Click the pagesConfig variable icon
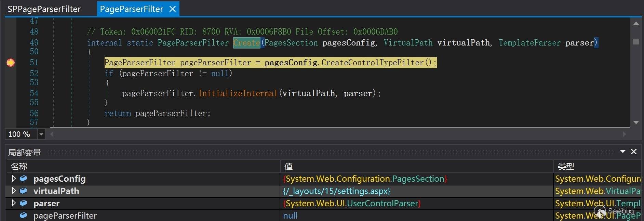The image size is (644, 221). coord(23,178)
